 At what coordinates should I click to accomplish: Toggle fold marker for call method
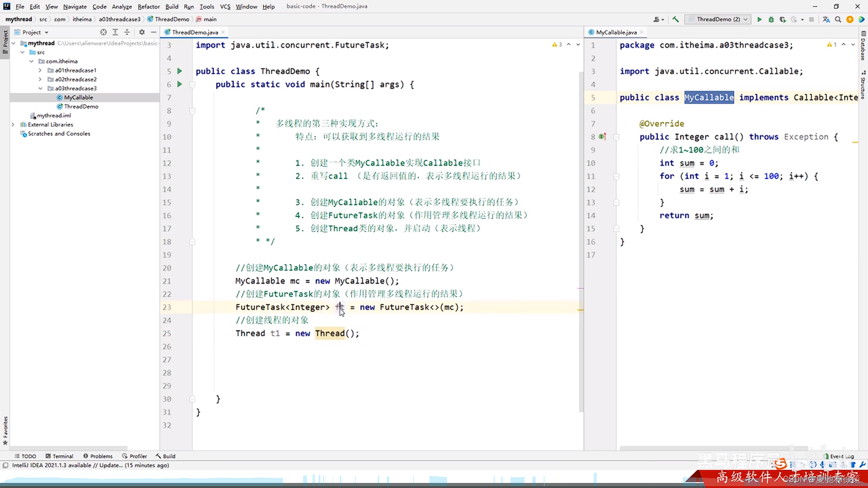click(x=616, y=137)
